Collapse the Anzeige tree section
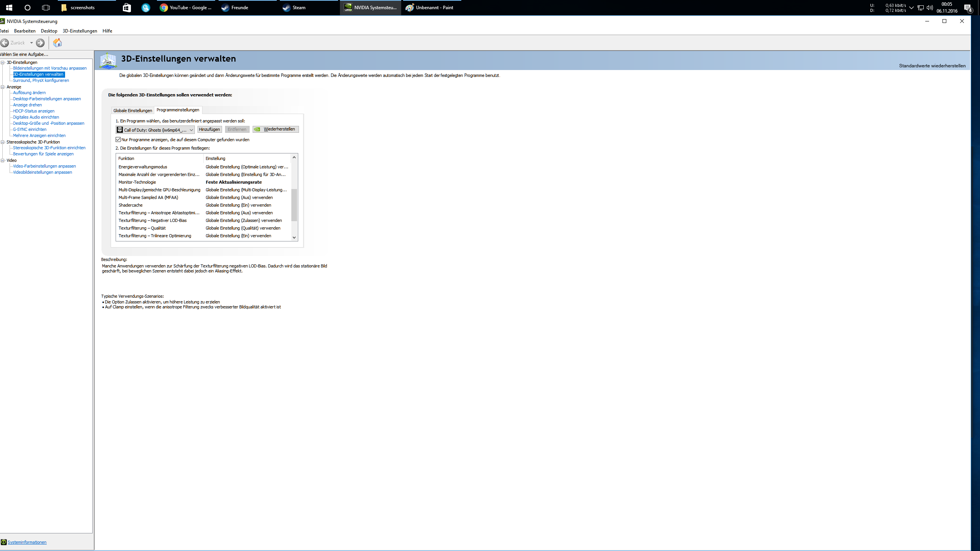Image resolution: width=980 pixels, height=551 pixels. [3, 87]
